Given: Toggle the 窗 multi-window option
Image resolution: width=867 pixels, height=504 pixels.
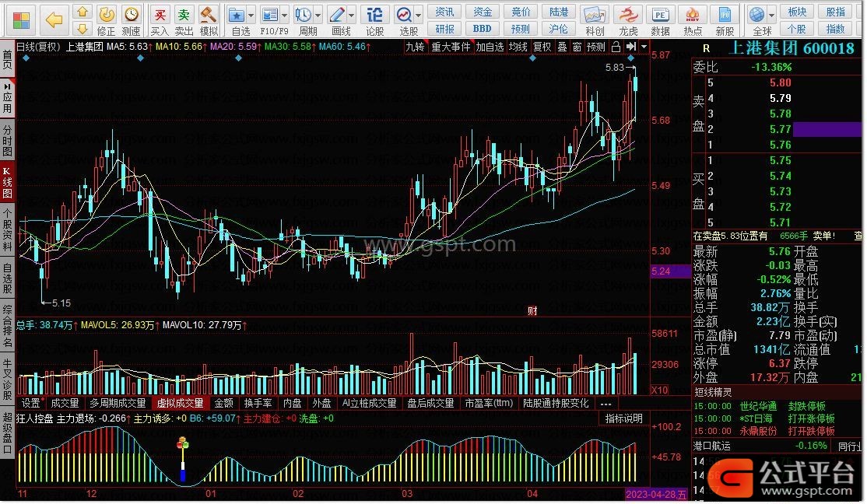Looking at the screenshot, I should 577,47.
